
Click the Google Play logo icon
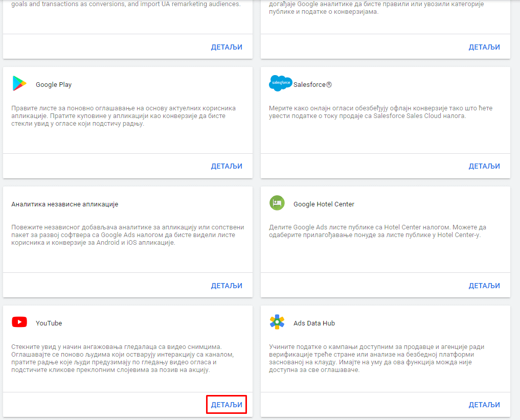point(19,83)
